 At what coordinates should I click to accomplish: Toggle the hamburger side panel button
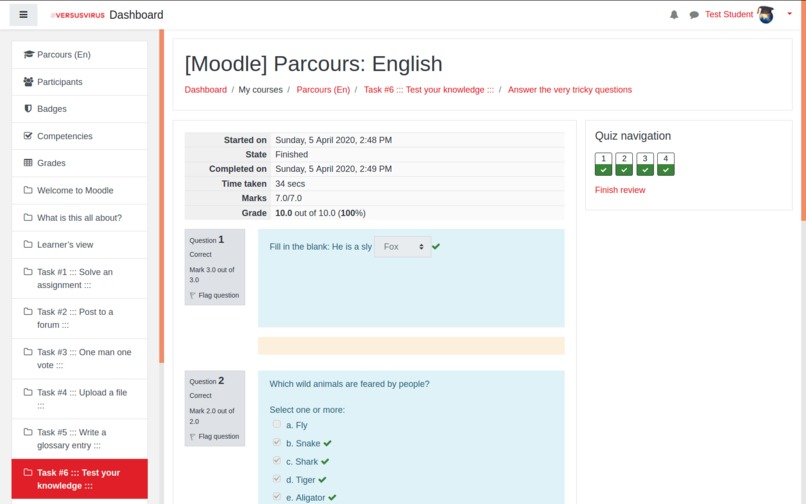pos(23,14)
